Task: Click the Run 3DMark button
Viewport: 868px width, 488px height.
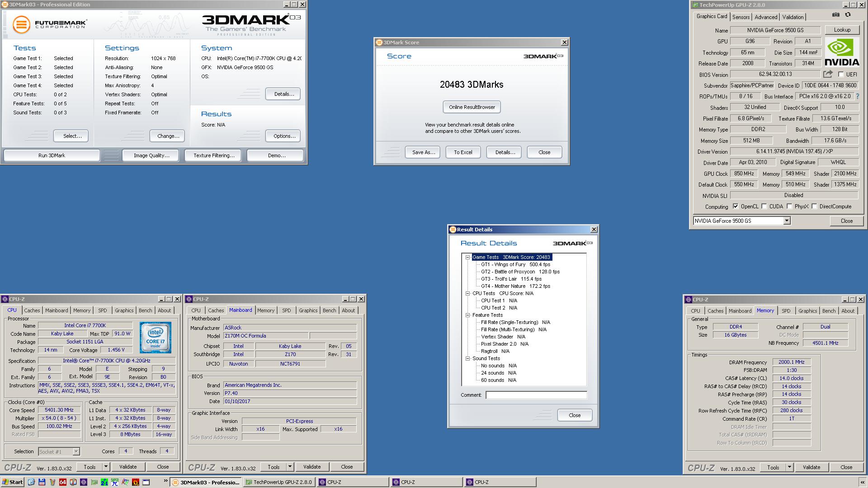Action: click(x=52, y=155)
